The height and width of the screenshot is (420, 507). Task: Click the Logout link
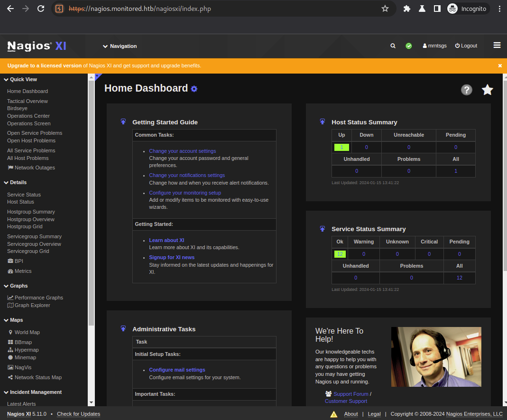[466, 46]
